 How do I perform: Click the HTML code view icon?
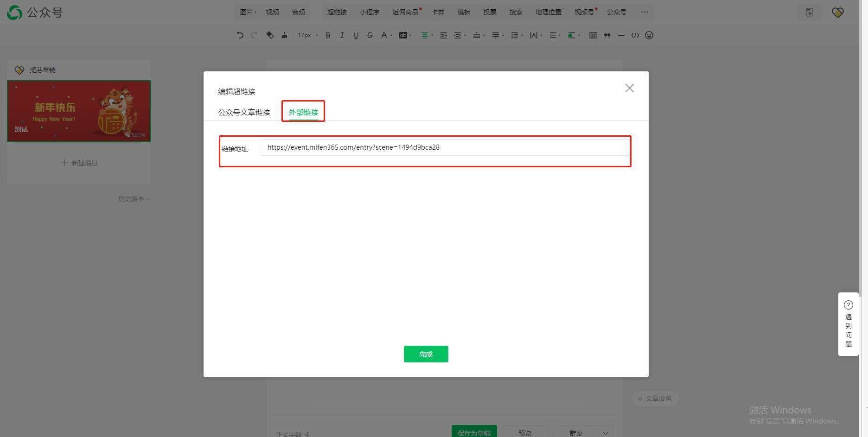pos(635,35)
